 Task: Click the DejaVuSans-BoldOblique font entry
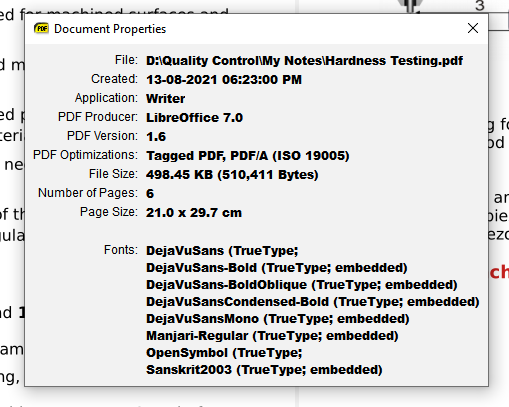[302, 285]
